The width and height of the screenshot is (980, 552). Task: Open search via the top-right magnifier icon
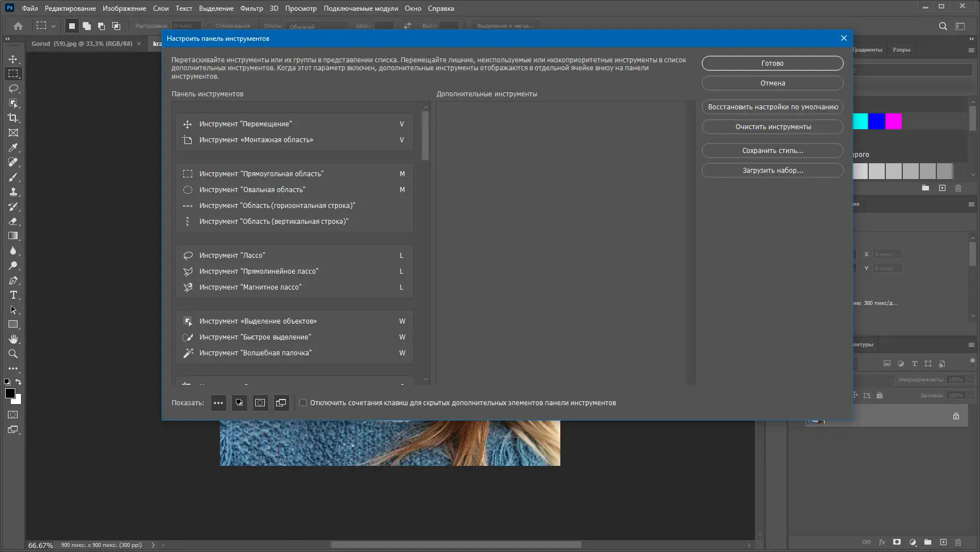[x=943, y=26]
